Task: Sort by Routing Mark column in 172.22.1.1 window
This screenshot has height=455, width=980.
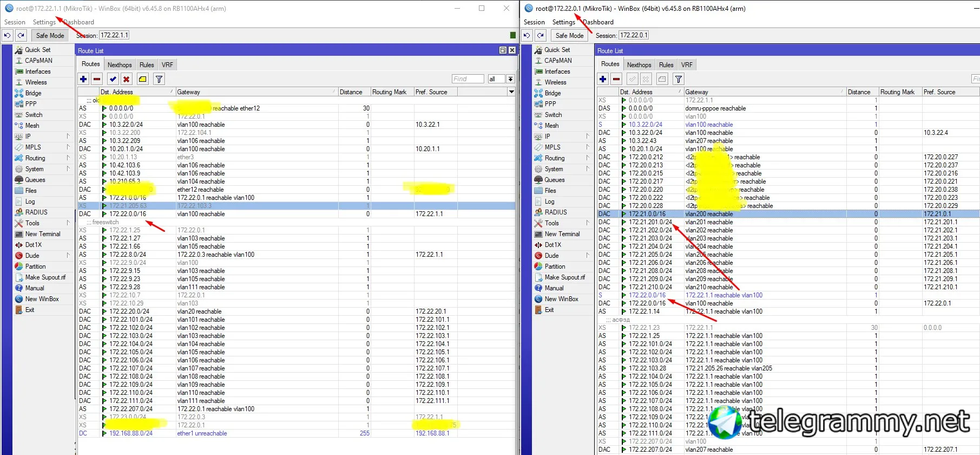Action: (x=392, y=92)
